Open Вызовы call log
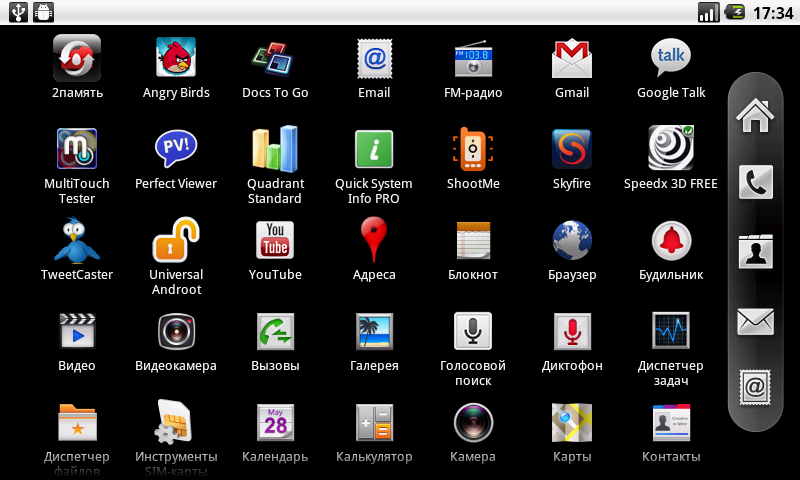 tap(275, 331)
